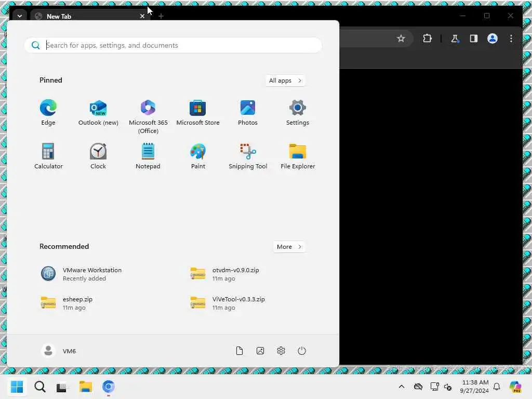Open browser Extensions puzzle icon

click(x=427, y=38)
